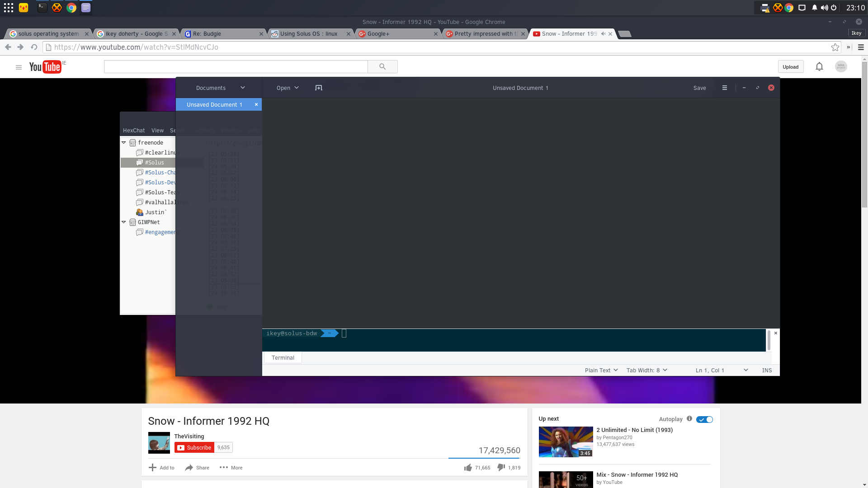Click the 2 Unlimited video thumbnail

click(566, 442)
